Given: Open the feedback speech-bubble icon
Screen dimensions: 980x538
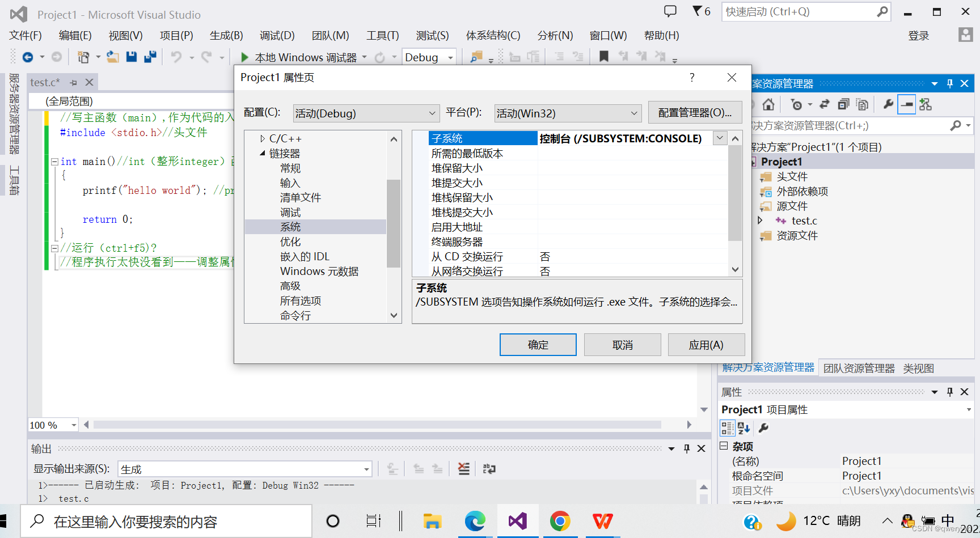Looking at the screenshot, I should (670, 11).
